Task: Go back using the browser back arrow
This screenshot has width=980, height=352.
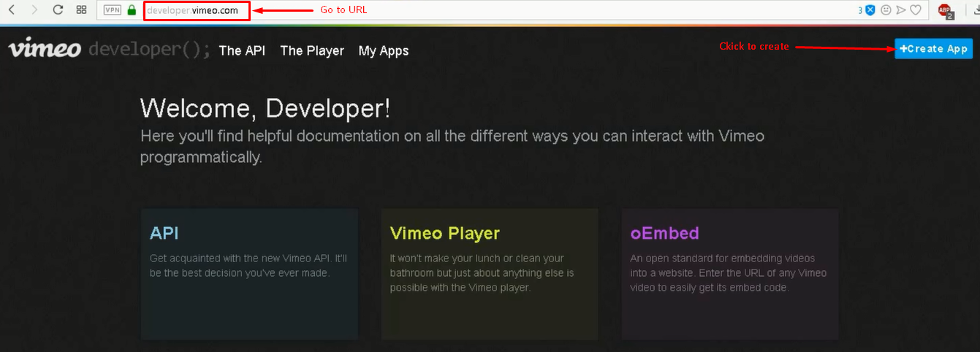Action: (x=12, y=10)
